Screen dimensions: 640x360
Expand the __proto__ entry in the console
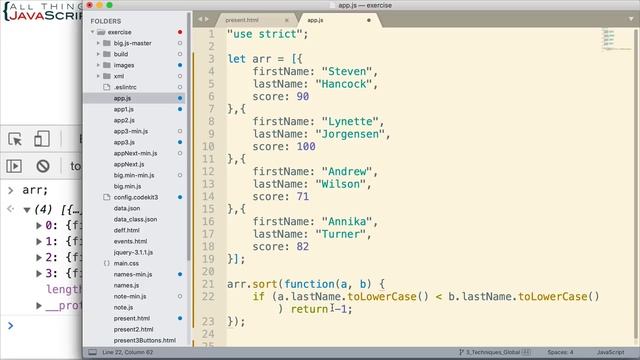click(x=39, y=305)
